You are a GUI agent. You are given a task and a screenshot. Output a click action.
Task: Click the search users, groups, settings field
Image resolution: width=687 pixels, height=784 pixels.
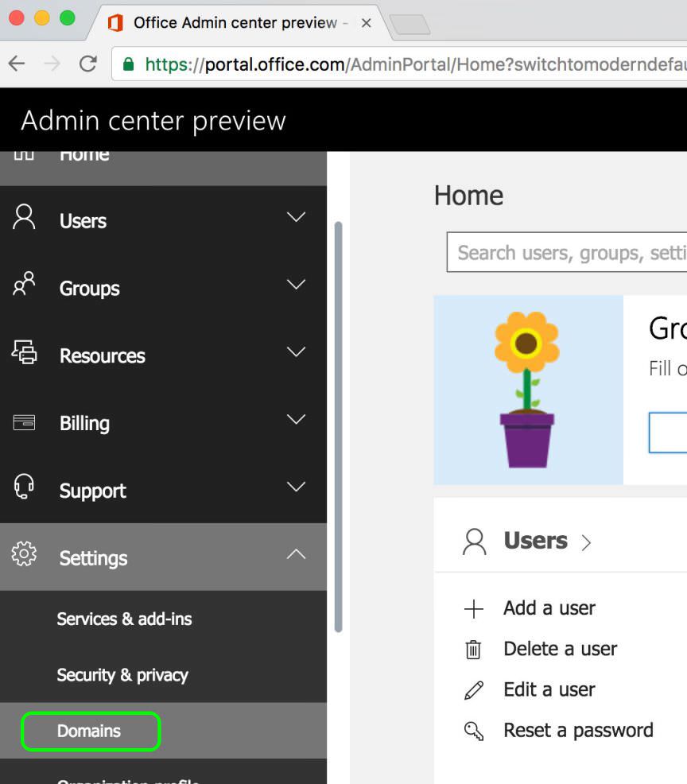[567, 252]
